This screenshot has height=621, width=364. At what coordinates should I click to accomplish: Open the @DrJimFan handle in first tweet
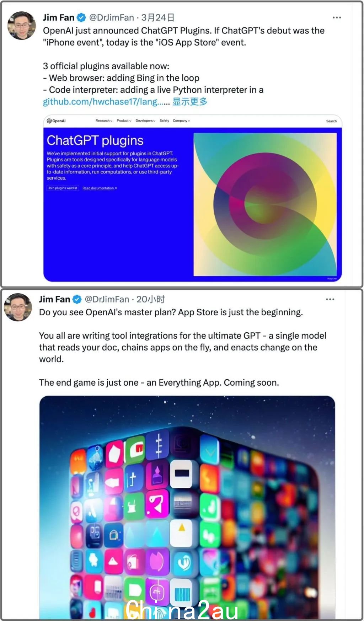point(112,17)
